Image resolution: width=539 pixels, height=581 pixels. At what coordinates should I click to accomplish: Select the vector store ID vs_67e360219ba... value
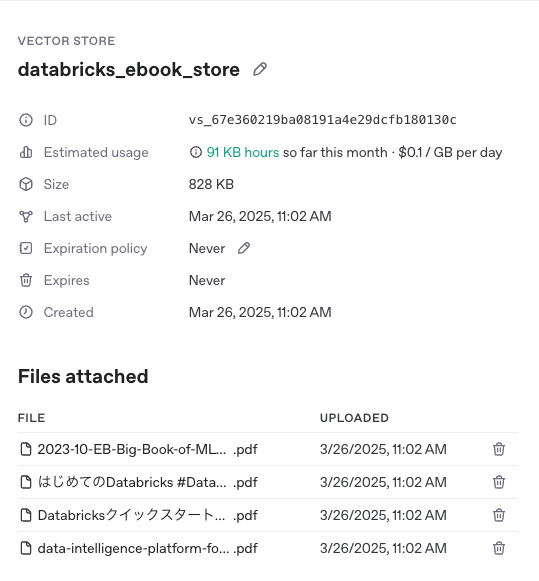(x=323, y=120)
